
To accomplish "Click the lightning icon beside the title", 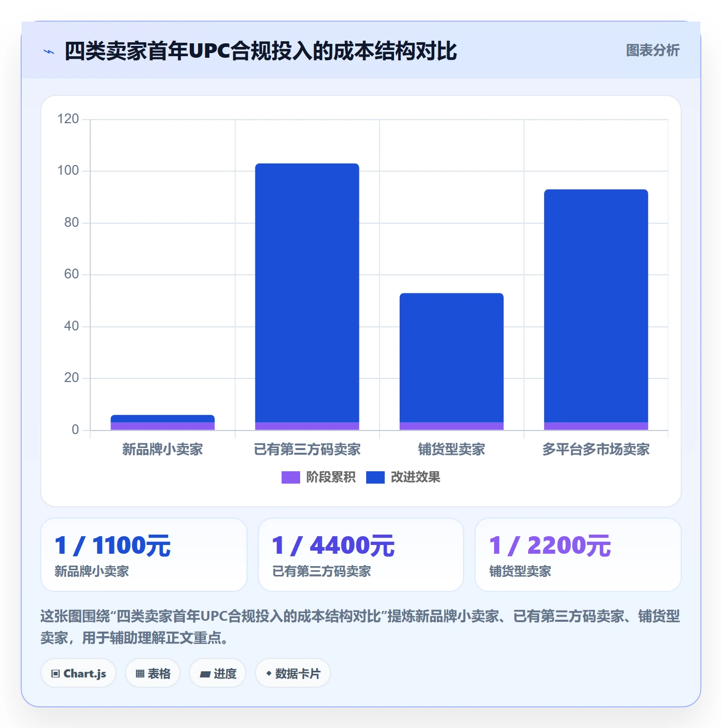I will coord(49,52).
